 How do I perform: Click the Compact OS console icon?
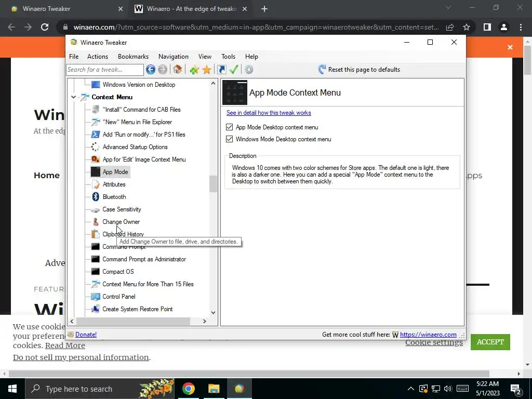coord(96,271)
